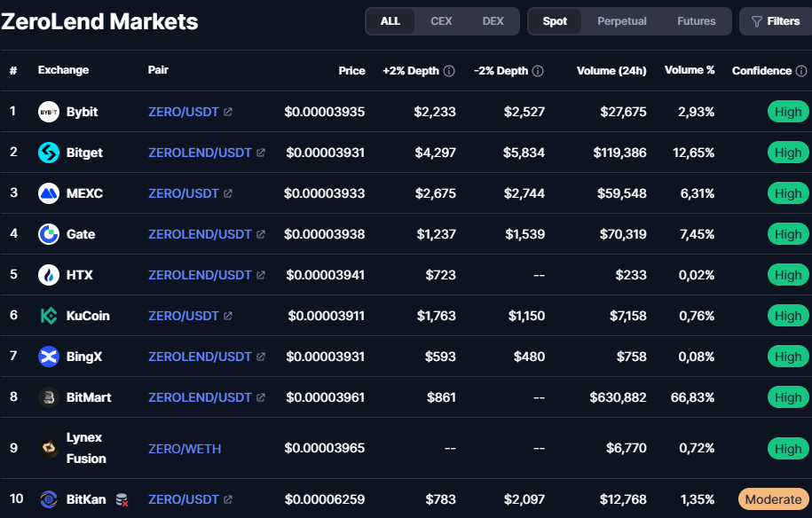Sort by the -2% Depth column header
The height and width of the screenshot is (518, 812).
[501, 71]
